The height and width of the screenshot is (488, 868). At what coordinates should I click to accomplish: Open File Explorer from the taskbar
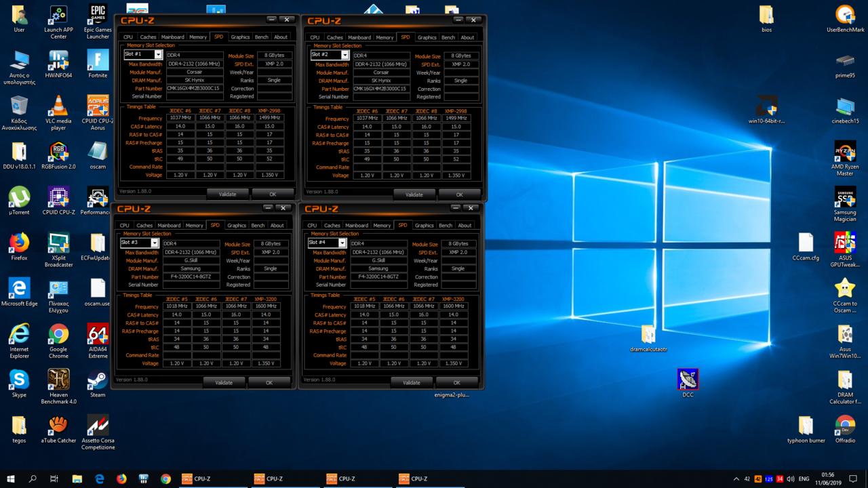(77, 479)
